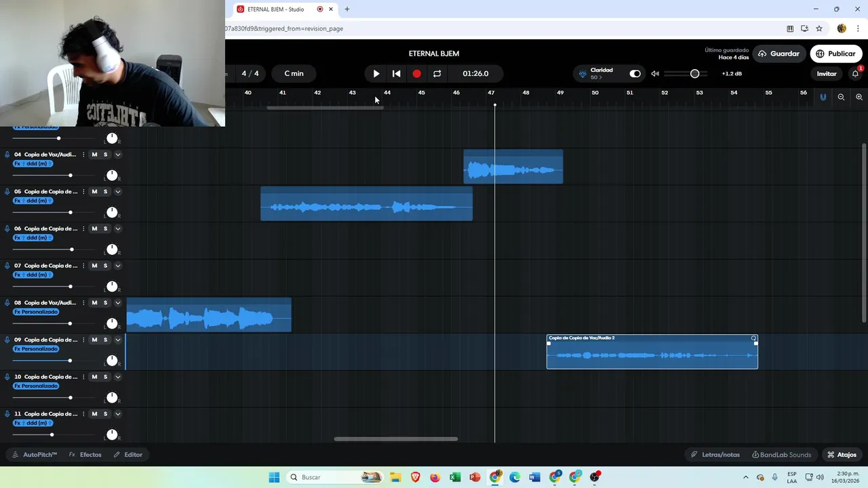Show keyboard shortcuts via Atajos
868x488 pixels.
[x=842, y=455]
